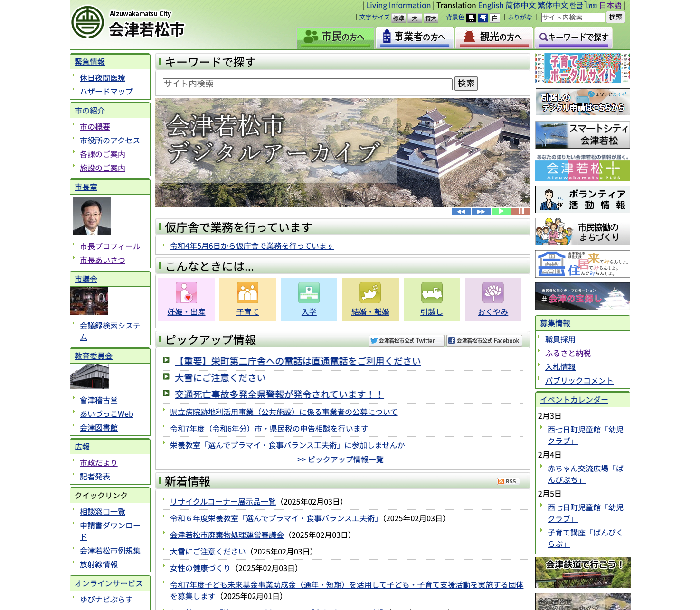Viewport: 700px width, 610px height.
Task: Open the heavy snow warning pickup item
Action: [x=220, y=378]
